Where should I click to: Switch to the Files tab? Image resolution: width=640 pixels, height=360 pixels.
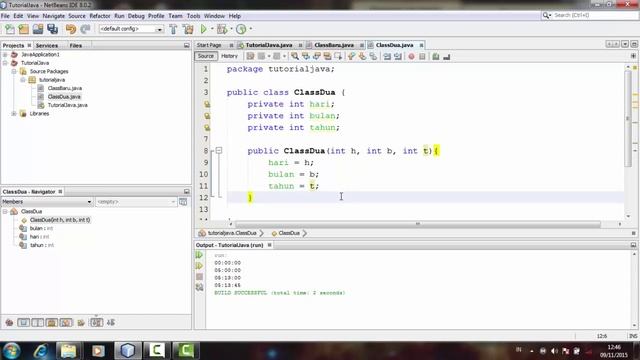pyautogui.click(x=76, y=45)
